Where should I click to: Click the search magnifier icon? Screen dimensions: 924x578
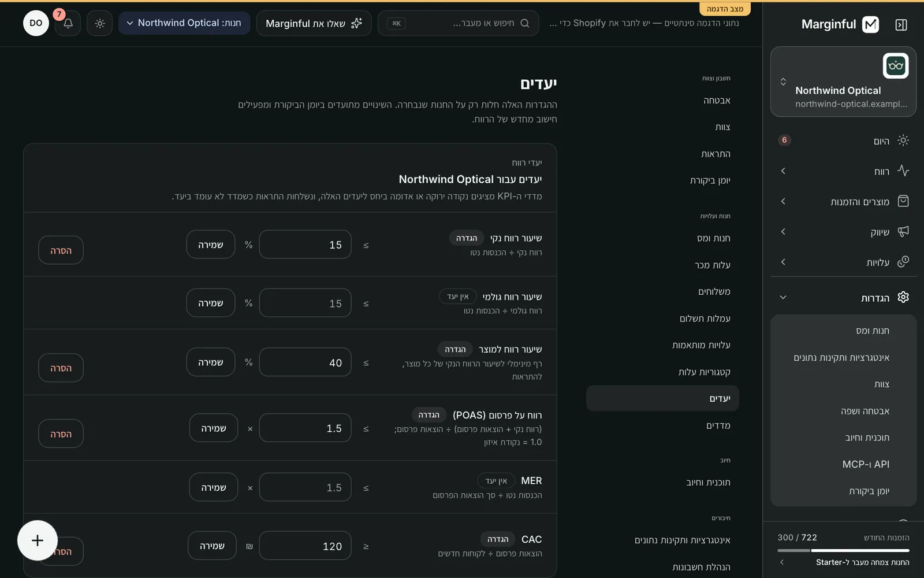coord(524,23)
